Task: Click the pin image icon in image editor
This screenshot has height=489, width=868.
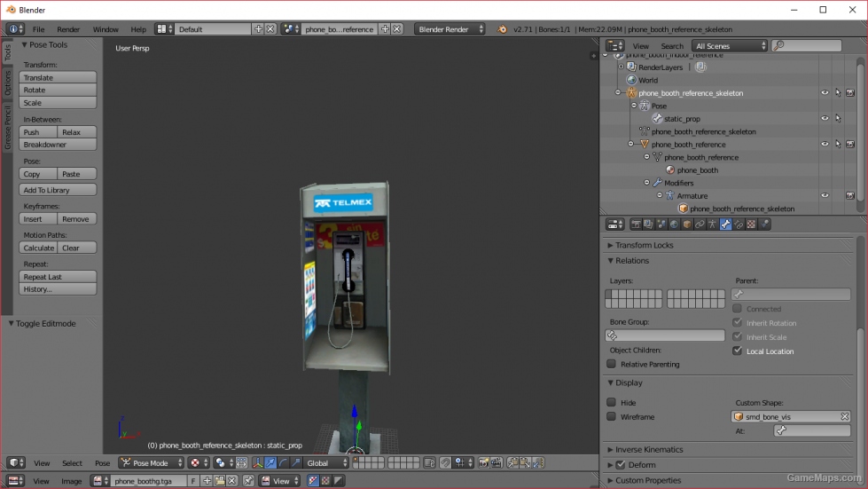Action: click(x=248, y=481)
